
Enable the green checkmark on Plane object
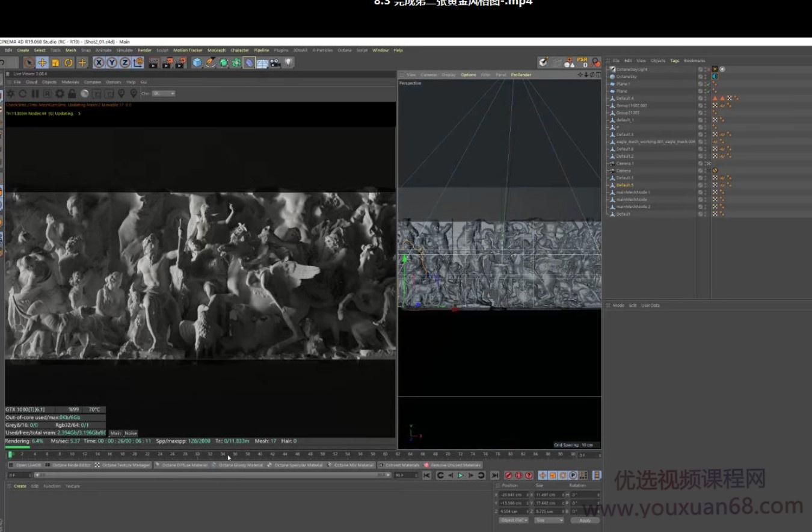click(709, 91)
